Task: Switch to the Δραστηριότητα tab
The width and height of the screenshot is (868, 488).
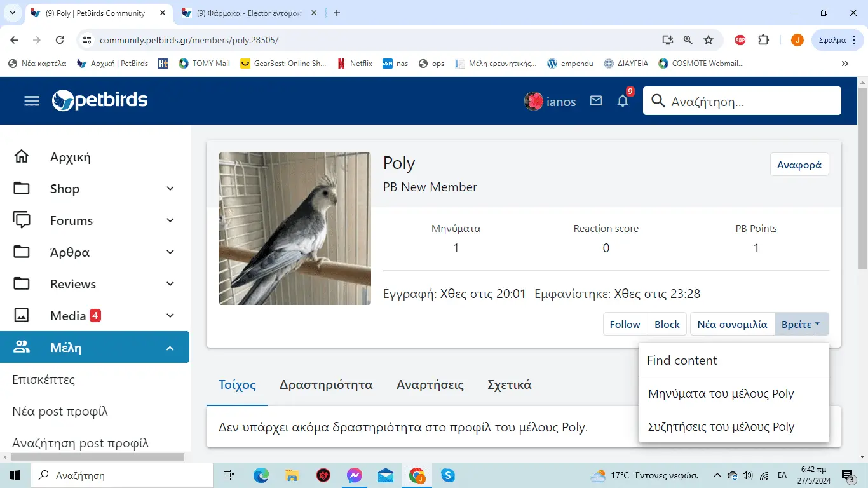Action: click(x=326, y=385)
